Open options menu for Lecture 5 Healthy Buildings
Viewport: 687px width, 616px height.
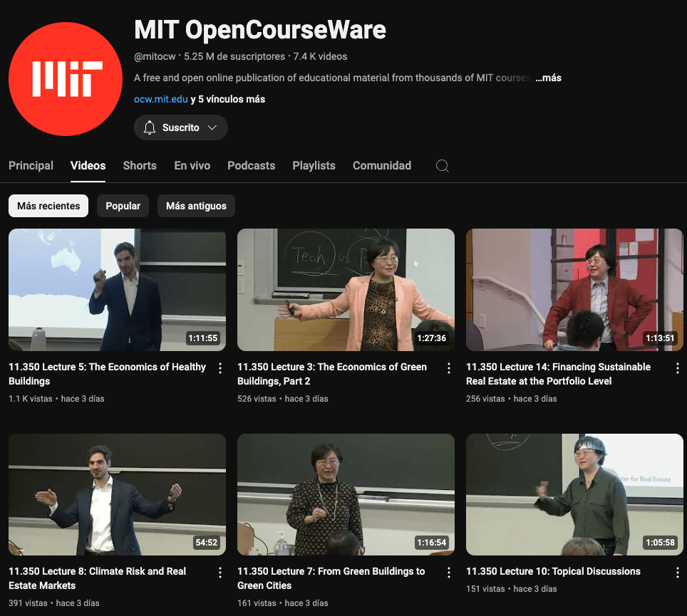tap(220, 368)
